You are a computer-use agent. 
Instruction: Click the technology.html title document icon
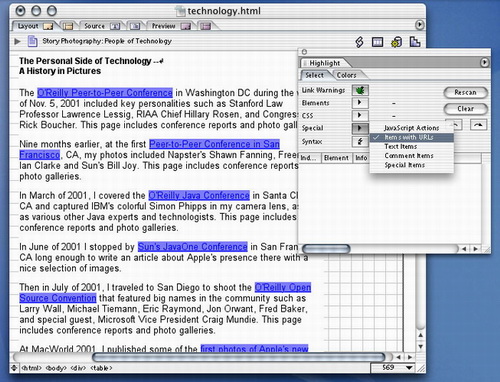tap(181, 11)
